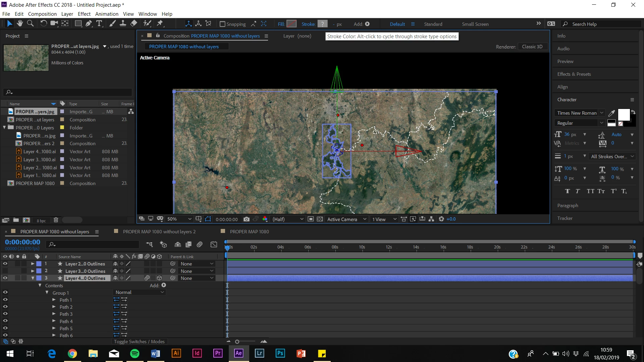Open the Animation menu

coord(107,14)
